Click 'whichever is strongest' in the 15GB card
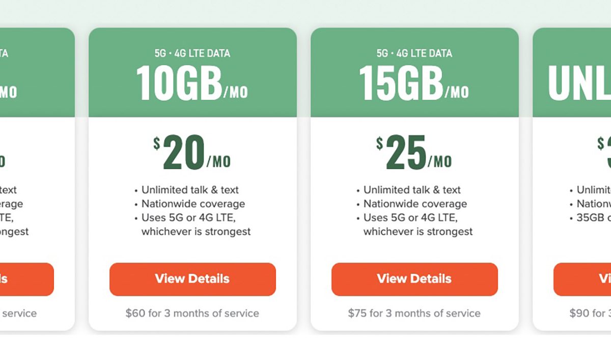 (x=418, y=232)
